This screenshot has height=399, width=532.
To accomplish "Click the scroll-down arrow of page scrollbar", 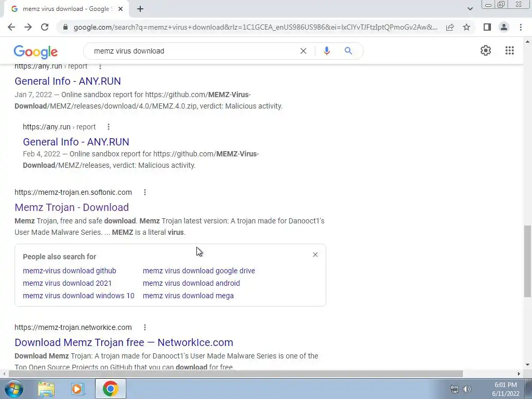I will coord(528,365).
